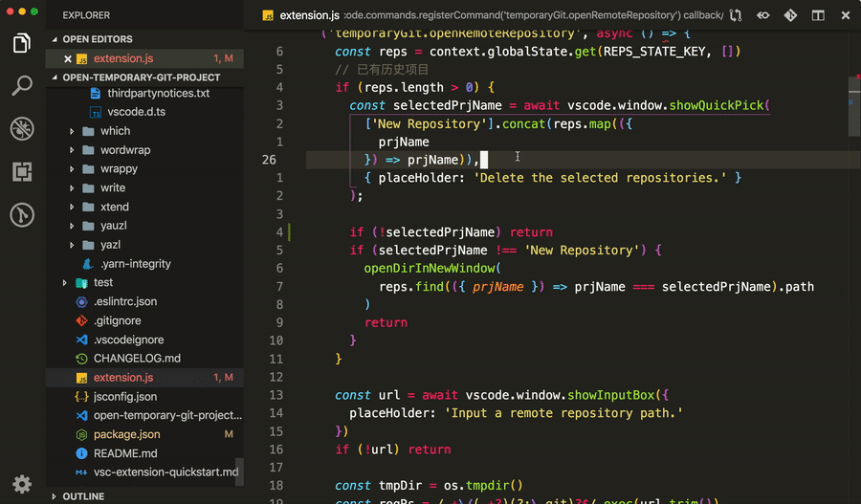Click the jsconfig.json braces icon
The width and height of the screenshot is (861, 504).
pyautogui.click(x=81, y=396)
